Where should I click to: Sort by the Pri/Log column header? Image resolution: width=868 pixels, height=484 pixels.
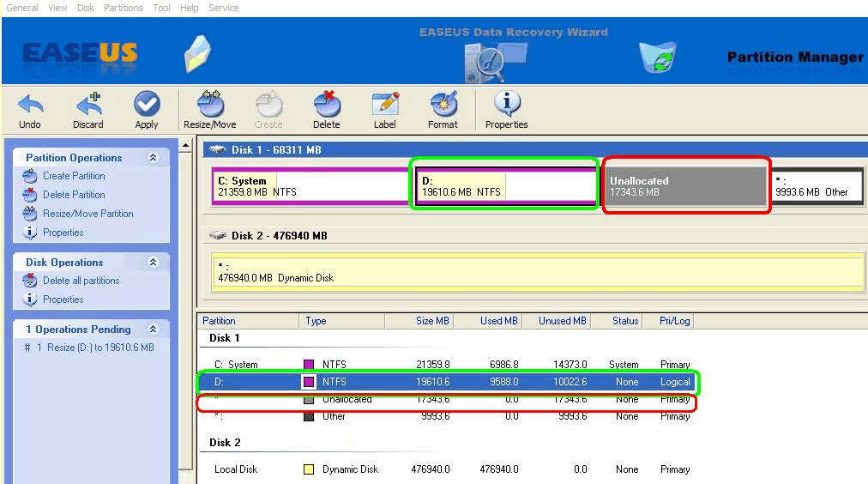point(668,321)
